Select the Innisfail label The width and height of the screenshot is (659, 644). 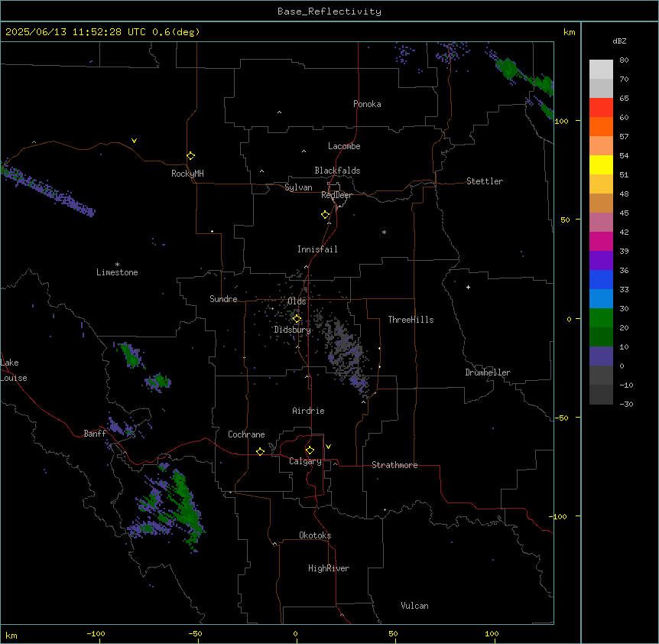[x=317, y=249]
